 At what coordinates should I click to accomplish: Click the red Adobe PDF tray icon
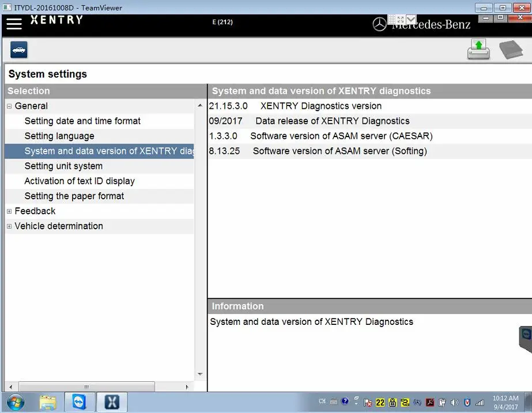pos(430,403)
